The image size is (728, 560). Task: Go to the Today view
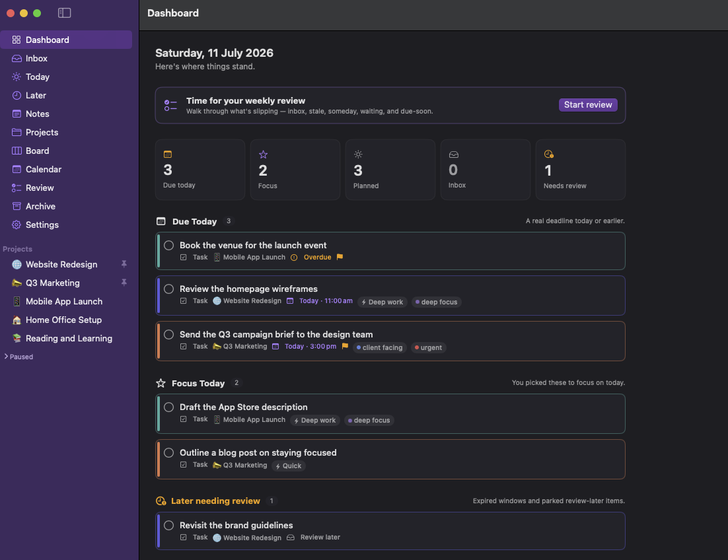click(66, 77)
